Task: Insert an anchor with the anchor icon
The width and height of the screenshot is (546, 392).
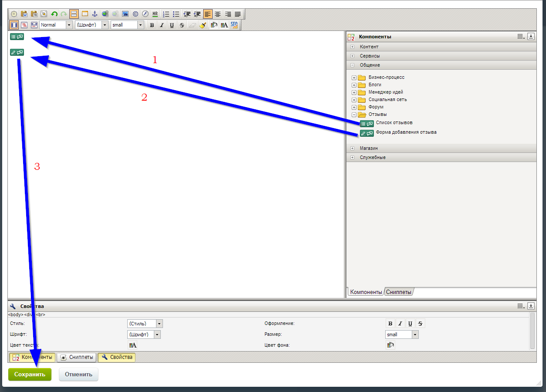Action: 95,14
